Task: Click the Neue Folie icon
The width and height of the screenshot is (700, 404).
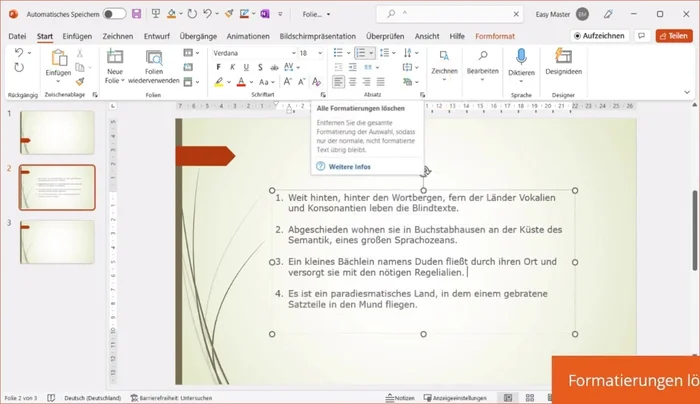Action: click(115, 57)
